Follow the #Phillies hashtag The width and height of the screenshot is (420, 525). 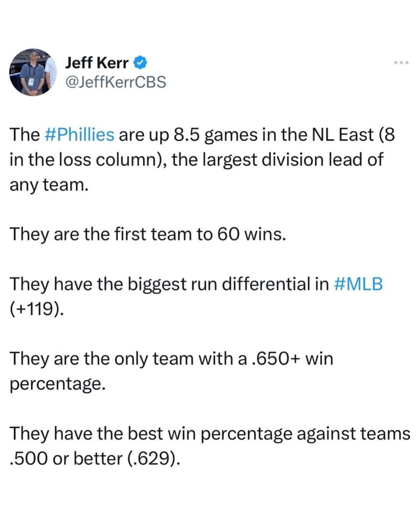(80, 135)
